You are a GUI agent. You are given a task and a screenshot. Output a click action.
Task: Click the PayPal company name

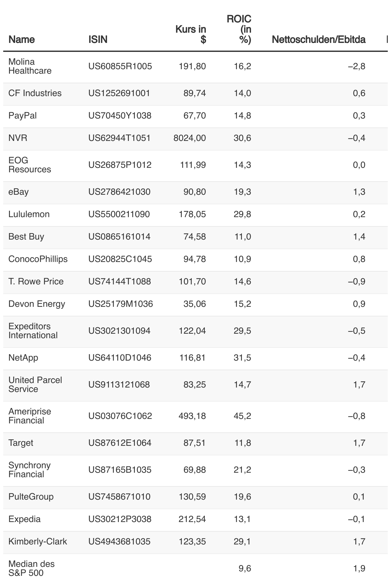click(22, 116)
